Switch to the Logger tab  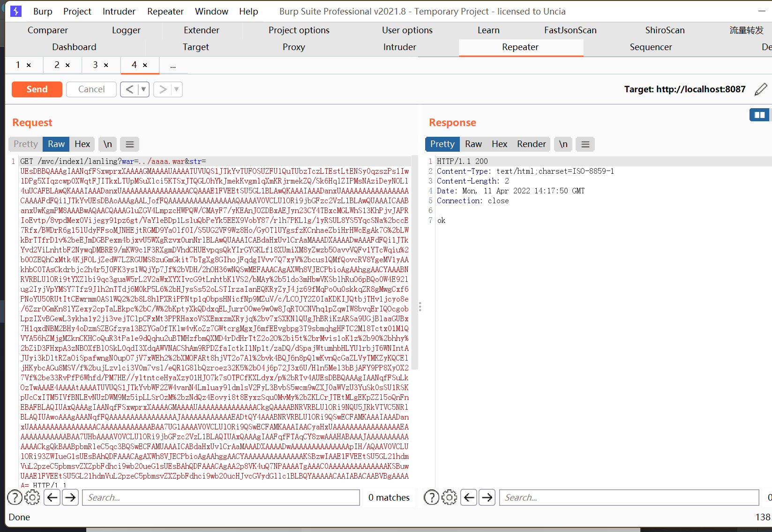[x=126, y=30]
